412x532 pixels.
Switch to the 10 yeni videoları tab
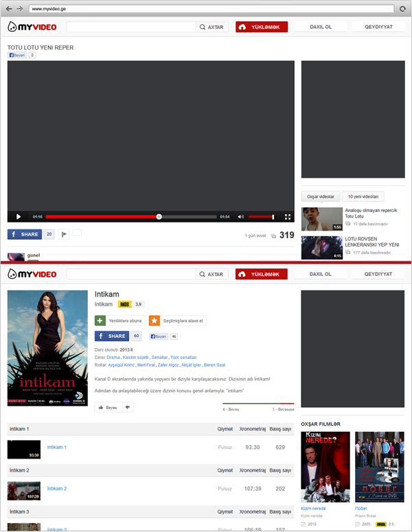[x=363, y=196]
